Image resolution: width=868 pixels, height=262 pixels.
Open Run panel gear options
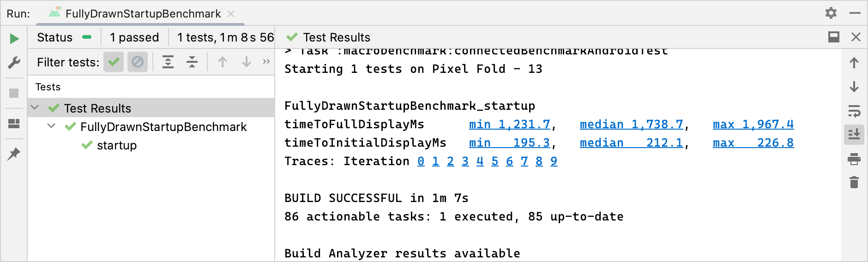[x=831, y=13]
